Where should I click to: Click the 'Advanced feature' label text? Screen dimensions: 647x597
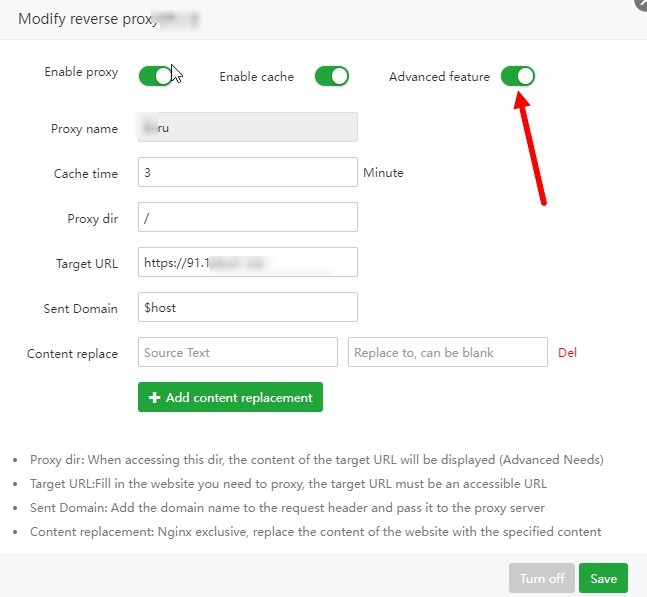pos(439,77)
